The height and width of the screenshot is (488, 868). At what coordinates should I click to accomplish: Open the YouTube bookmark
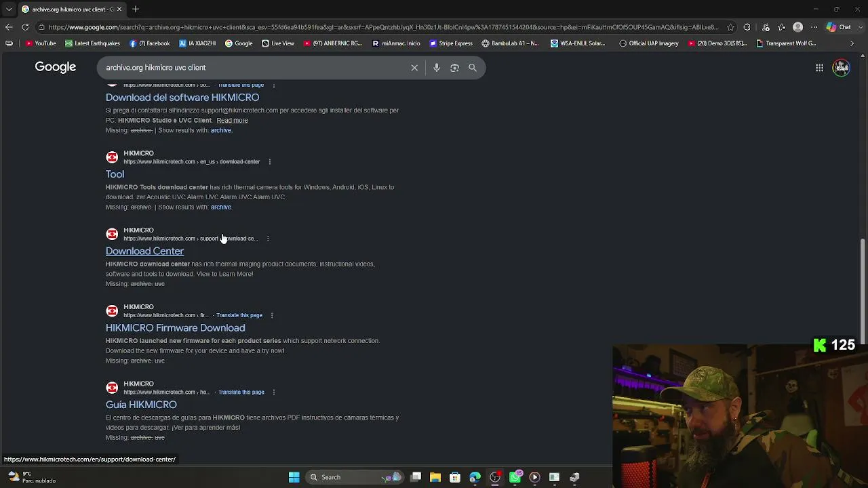[40, 43]
